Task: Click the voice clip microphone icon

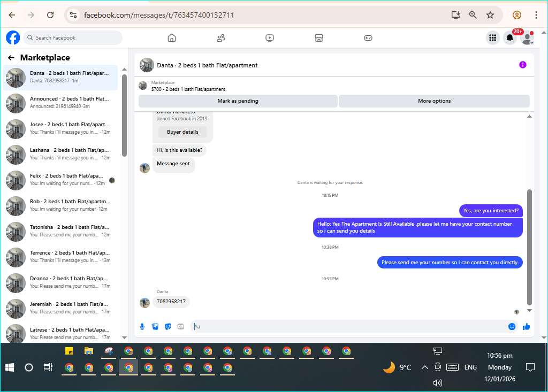Action: [x=142, y=327]
